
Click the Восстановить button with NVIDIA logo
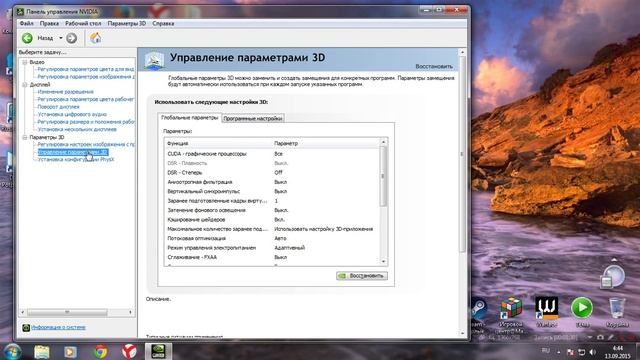(x=362, y=276)
